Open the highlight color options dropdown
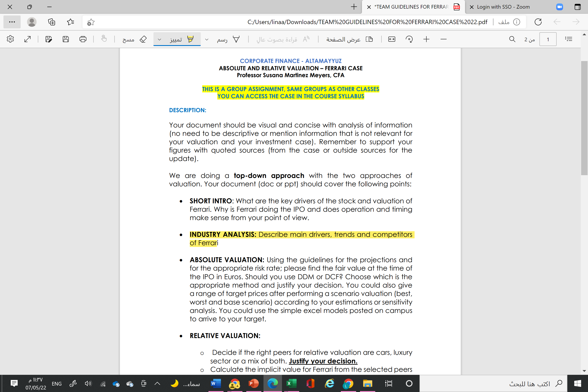The height and width of the screenshot is (392, 588). (x=159, y=40)
